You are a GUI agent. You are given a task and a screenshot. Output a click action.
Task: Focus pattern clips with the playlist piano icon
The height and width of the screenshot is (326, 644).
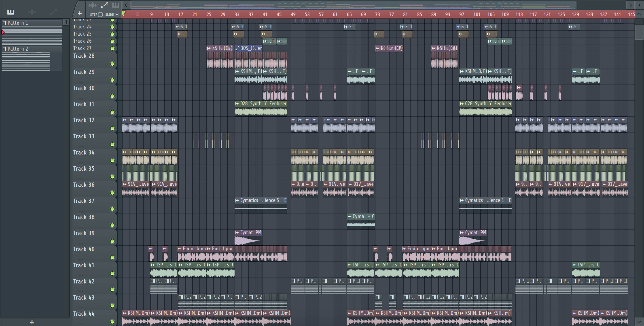tap(116, 5)
